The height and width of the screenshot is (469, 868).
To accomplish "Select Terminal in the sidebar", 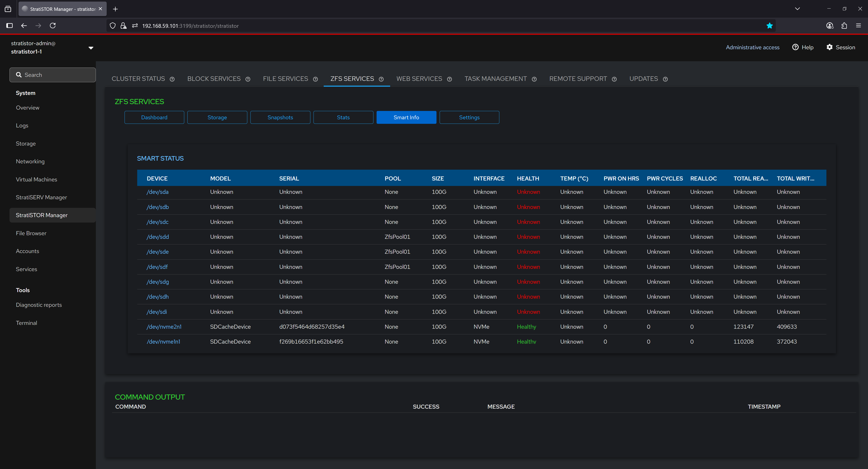I will pyautogui.click(x=26, y=323).
